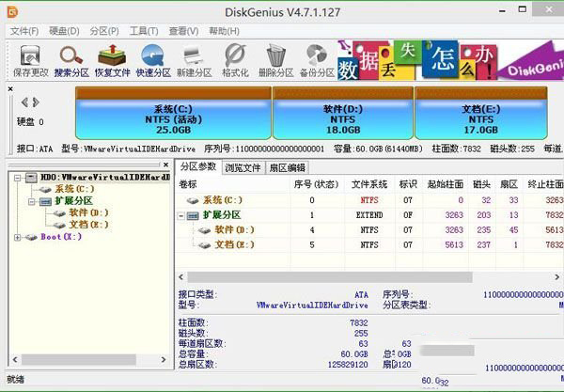The height and width of the screenshot is (392, 564).
Task: Click 就绪 status bar text
Action: coord(16,380)
